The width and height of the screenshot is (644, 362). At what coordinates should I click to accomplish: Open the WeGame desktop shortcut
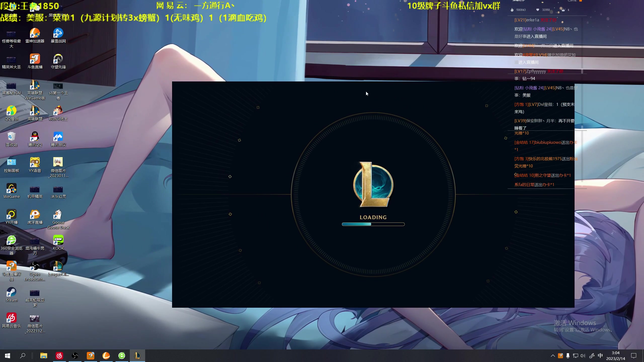[11, 191]
